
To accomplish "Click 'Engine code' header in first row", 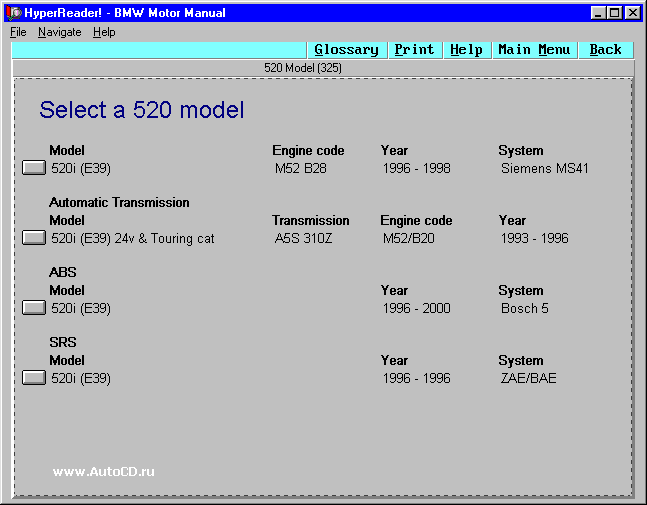I will [308, 151].
